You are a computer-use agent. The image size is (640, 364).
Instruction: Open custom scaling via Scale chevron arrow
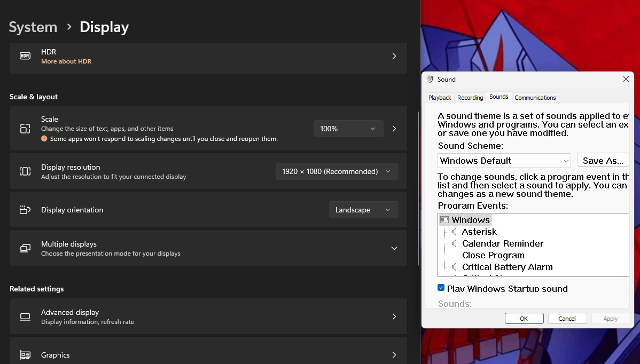click(394, 129)
